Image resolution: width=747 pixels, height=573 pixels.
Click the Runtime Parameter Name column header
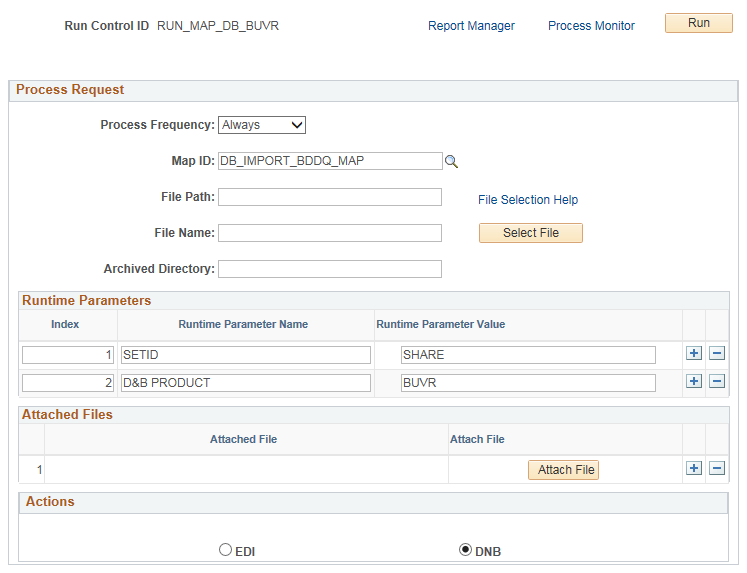click(243, 324)
